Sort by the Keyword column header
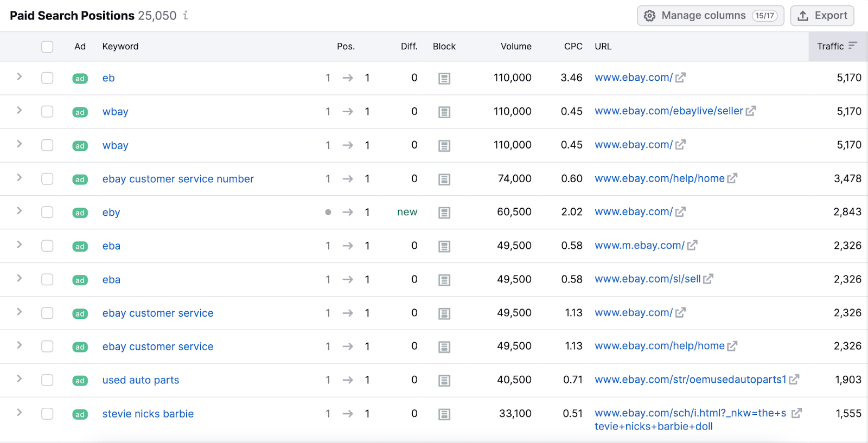 coord(120,47)
